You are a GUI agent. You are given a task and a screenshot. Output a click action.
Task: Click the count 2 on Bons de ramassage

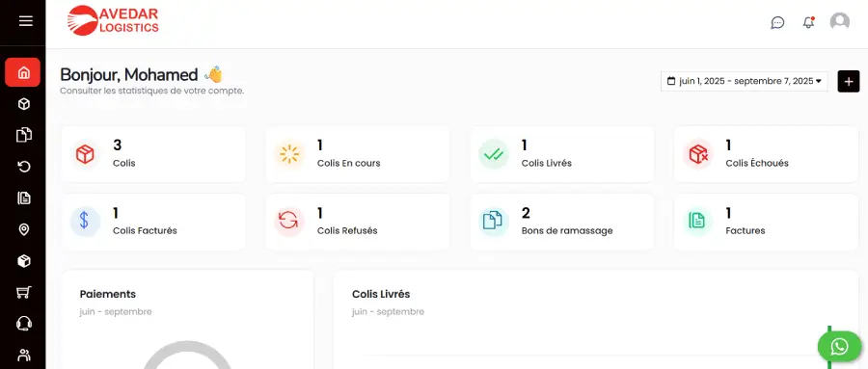(x=526, y=213)
